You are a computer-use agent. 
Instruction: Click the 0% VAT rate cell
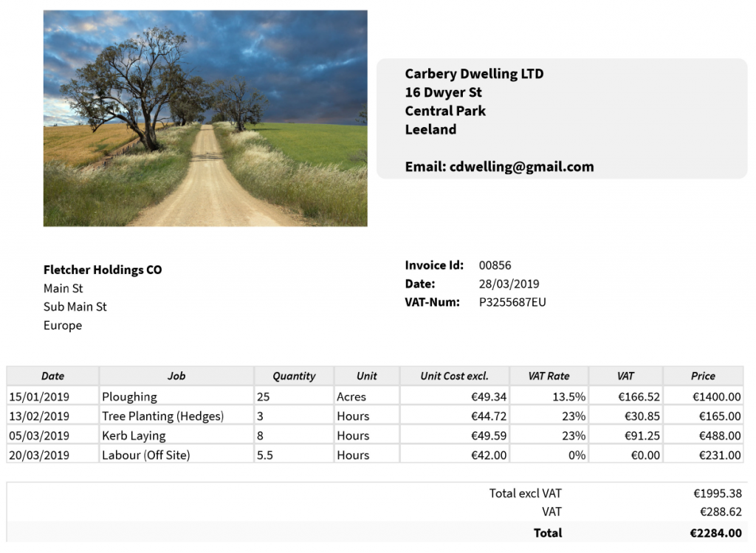tap(549, 455)
